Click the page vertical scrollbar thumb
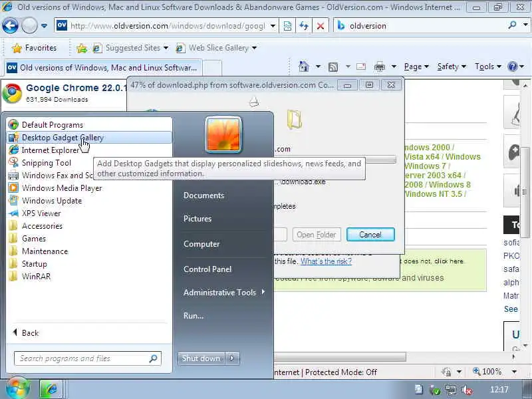 click(x=525, y=192)
